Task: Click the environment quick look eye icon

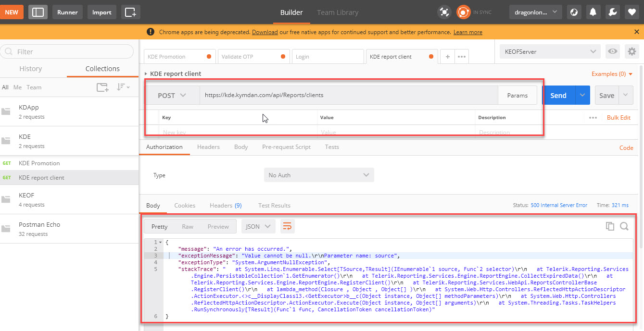Action: pos(612,51)
